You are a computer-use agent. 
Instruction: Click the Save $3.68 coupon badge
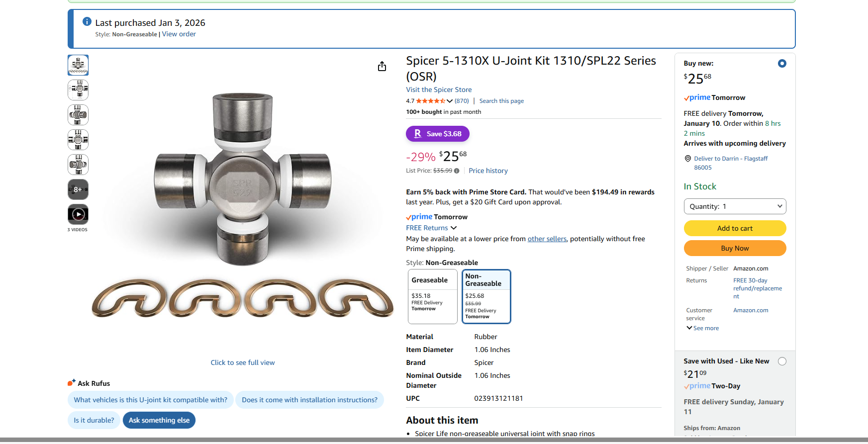coord(438,134)
